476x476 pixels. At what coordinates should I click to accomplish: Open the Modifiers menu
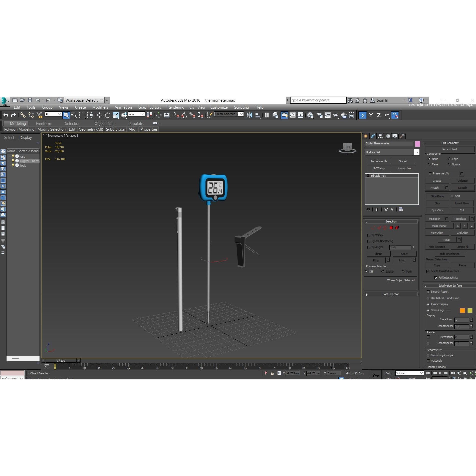pyautogui.click(x=100, y=107)
